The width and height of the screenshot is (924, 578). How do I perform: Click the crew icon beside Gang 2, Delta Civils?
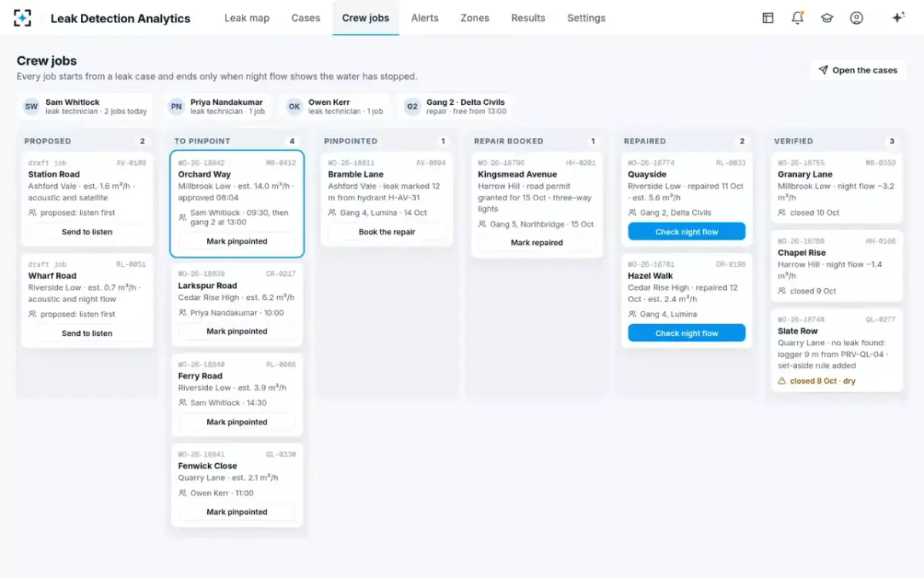(632, 213)
